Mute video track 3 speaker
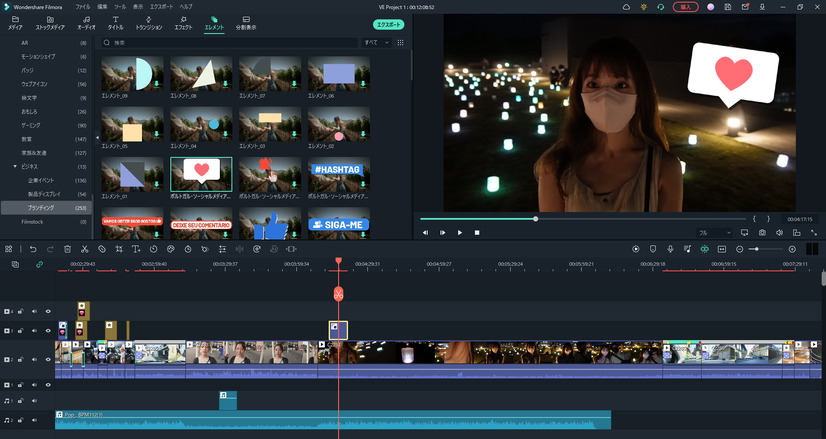The width and height of the screenshot is (826, 439). point(34,331)
